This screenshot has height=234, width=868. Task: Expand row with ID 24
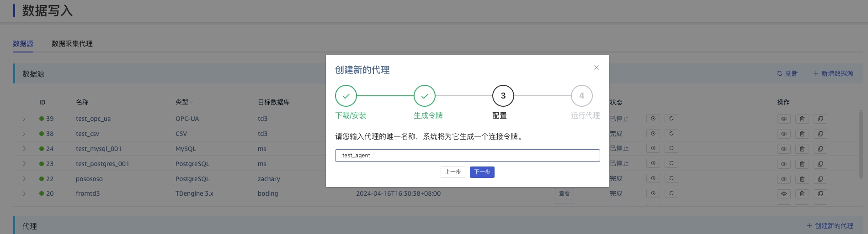click(24, 149)
